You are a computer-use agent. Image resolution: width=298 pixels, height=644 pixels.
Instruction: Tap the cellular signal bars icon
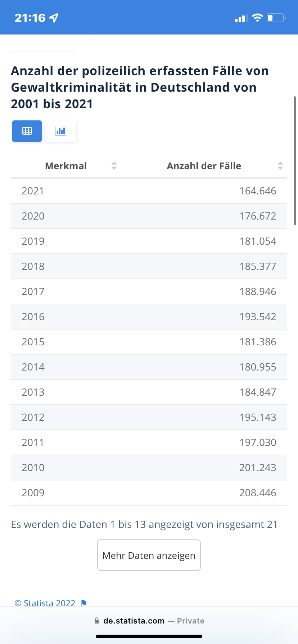[x=240, y=18]
